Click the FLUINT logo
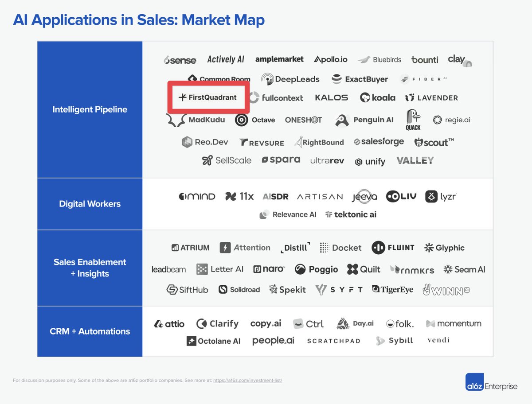Screen dimensions: 532x404 393,248
